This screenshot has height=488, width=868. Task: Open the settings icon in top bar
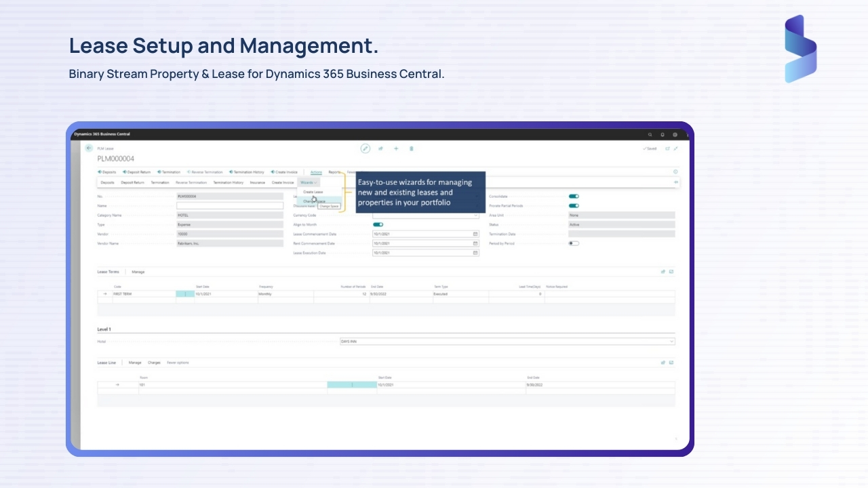pyautogui.click(x=675, y=134)
